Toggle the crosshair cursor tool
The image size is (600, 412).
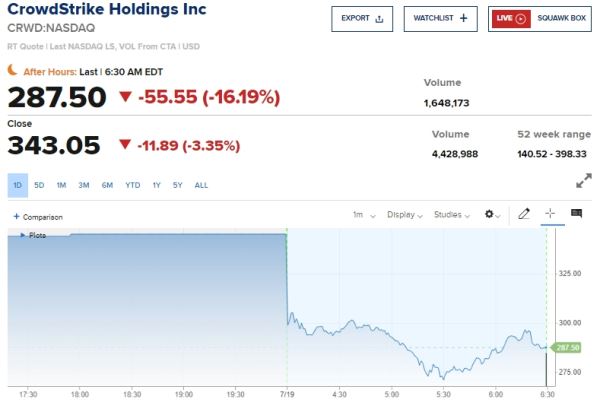(550, 213)
